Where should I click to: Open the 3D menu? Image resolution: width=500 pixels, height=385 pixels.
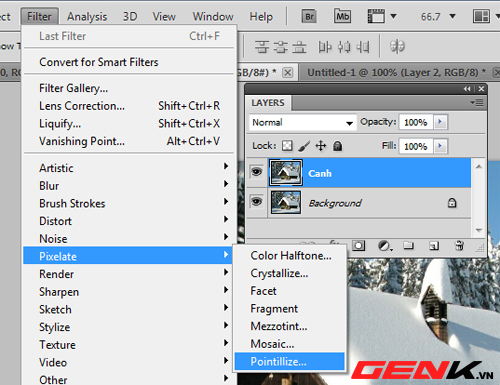pos(130,16)
